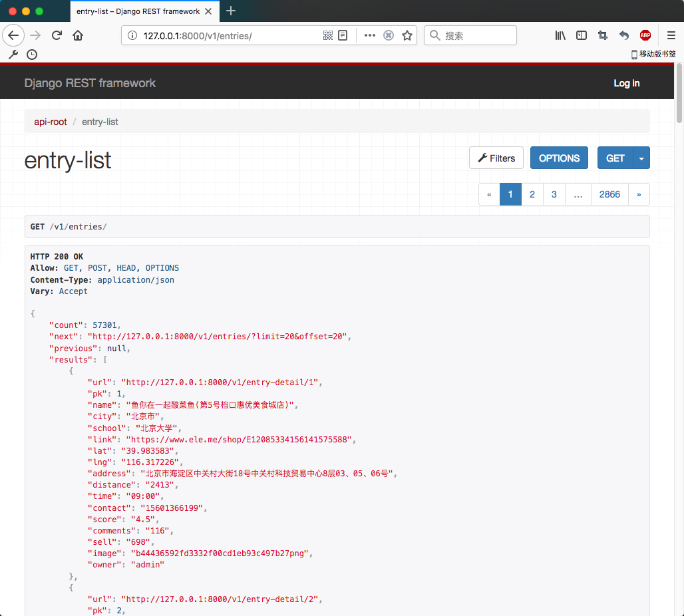The width and height of the screenshot is (684, 616).
Task: Go to pagination page 2
Action: coord(532,194)
